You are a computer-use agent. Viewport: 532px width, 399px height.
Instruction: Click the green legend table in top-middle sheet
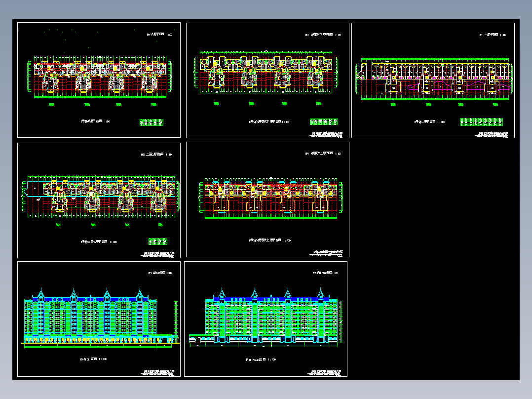pos(324,121)
